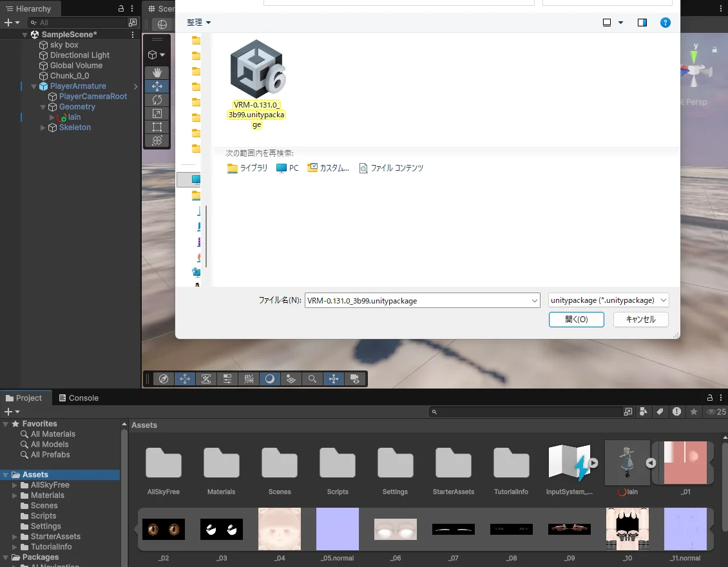Select the Hand (View) tool

tap(157, 73)
